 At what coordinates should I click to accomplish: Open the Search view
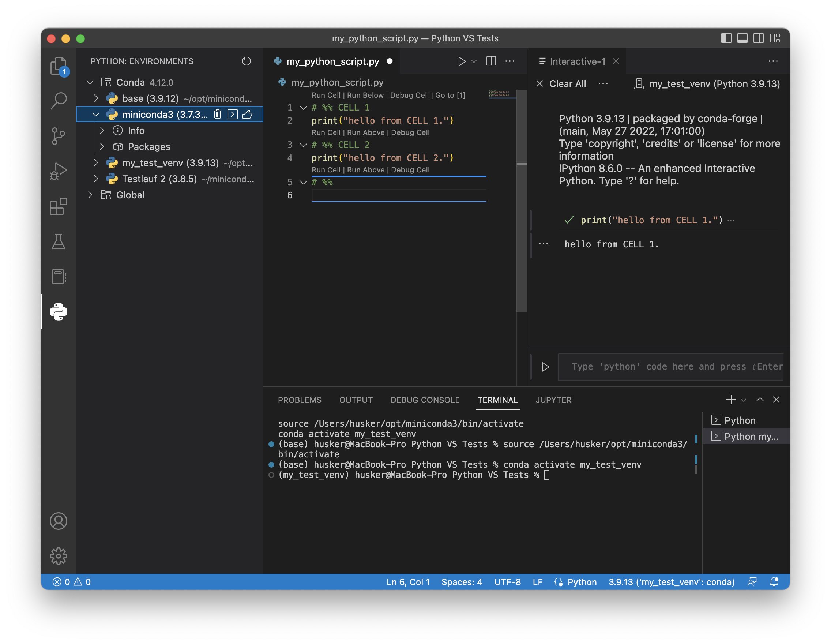pos(58,101)
